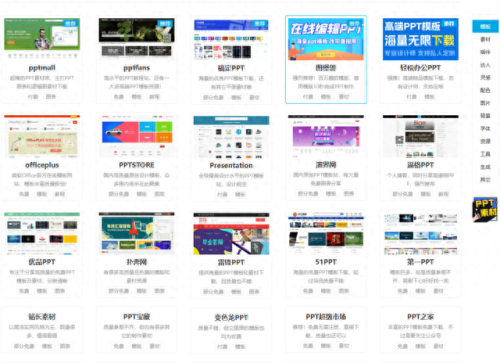Open the 图怪兽 在线编辑PPT banner thumbnail

click(326, 39)
